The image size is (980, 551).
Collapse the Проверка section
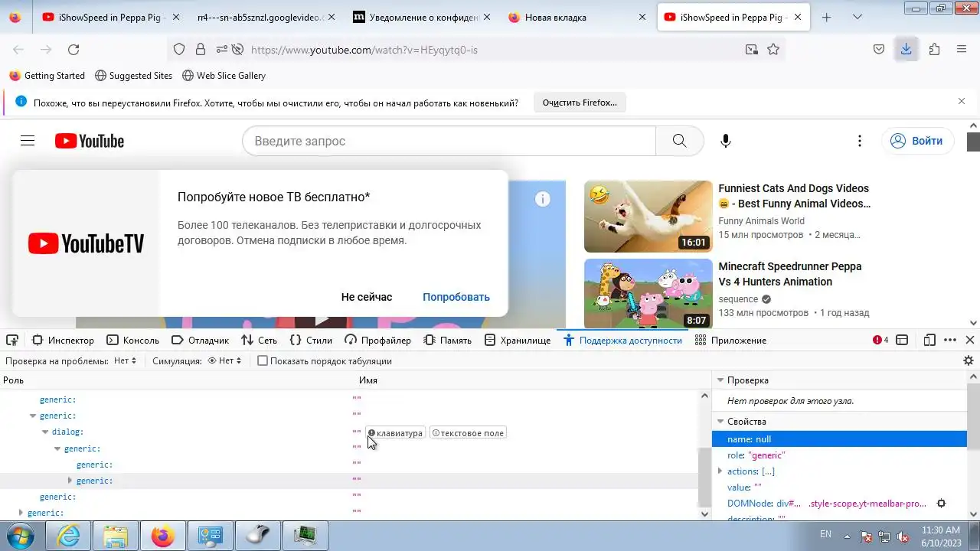(x=720, y=380)
